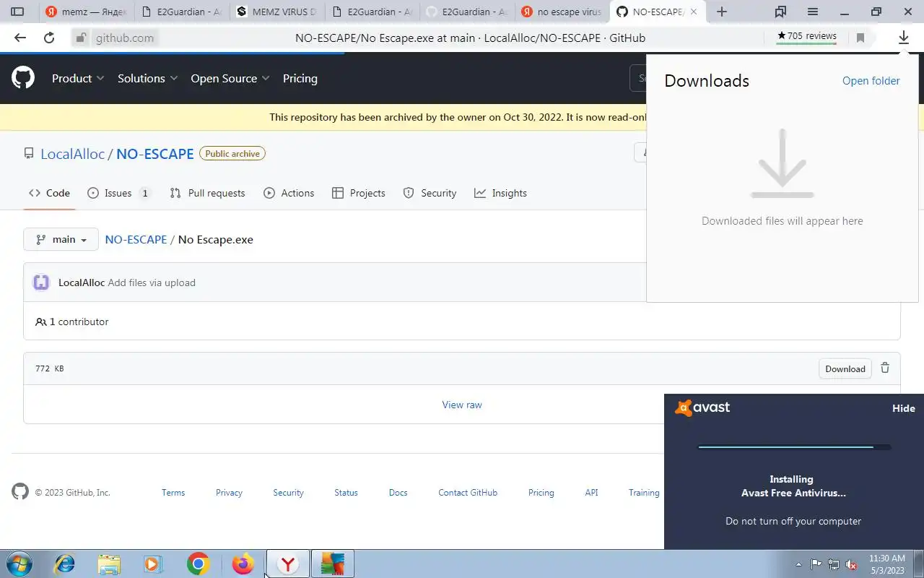924x578 pixels.
Task: Open Windows Start button
Action: (19, 564)
